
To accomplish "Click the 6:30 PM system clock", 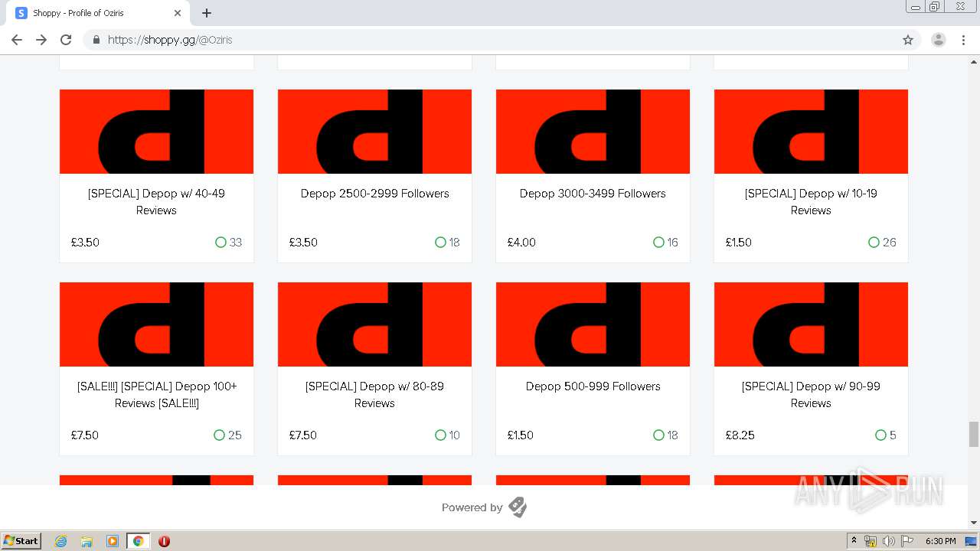I will (x=940, y=541).
